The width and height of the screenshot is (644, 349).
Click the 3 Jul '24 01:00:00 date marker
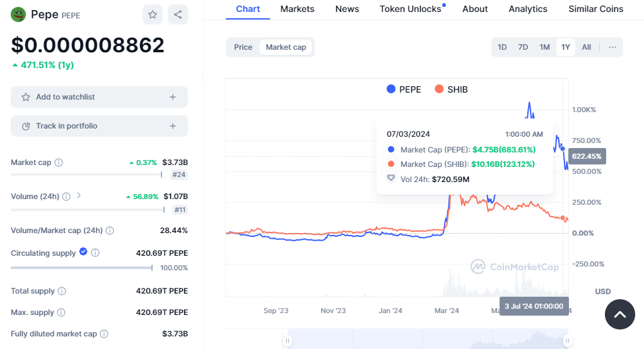pos(534,306)
